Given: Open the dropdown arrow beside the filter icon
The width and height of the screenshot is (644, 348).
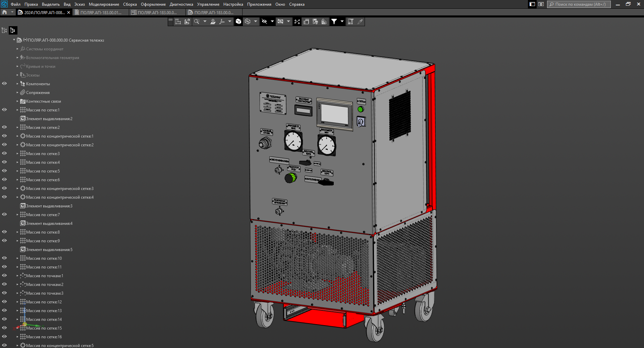Looking at the screenshot, I should tap(342, 21).
